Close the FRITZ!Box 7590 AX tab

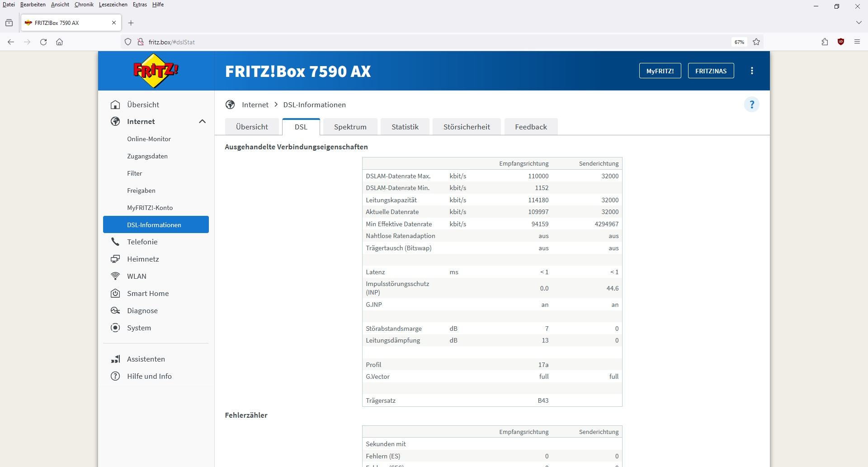114,23
